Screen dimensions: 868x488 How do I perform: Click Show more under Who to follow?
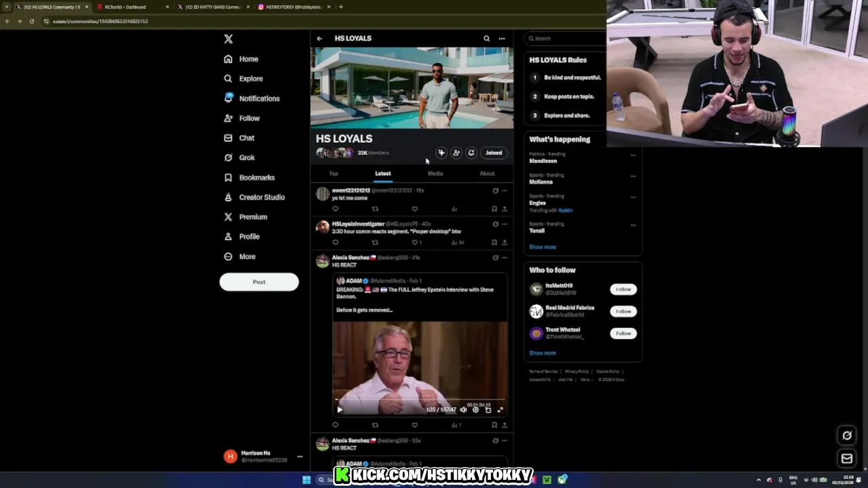click(542, 353)
